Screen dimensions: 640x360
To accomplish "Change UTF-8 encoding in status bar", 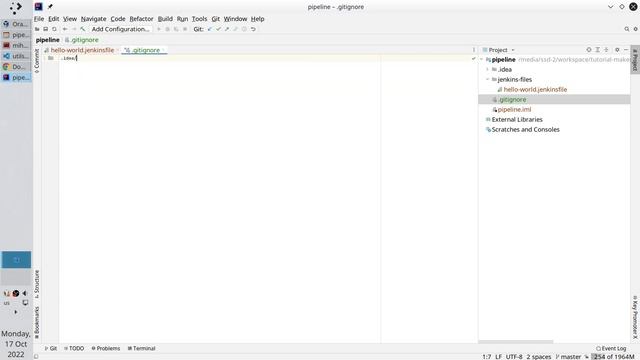I will [514, 357].
